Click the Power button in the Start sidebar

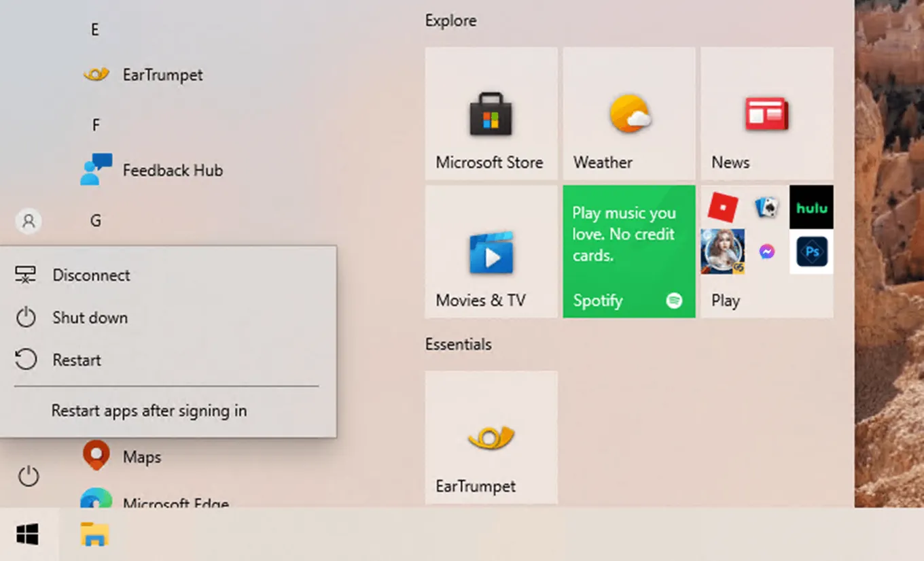pos(29,476)
